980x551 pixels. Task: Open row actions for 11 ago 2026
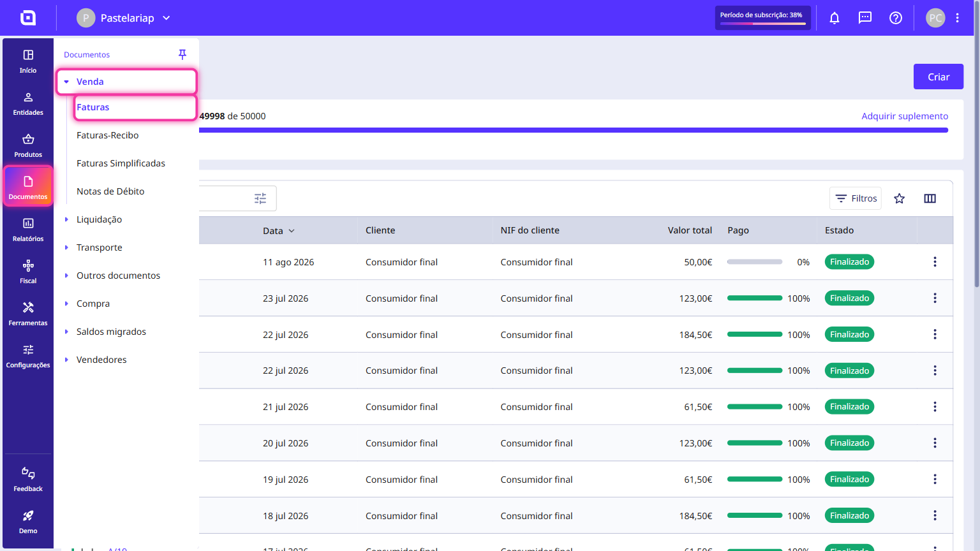935,261
